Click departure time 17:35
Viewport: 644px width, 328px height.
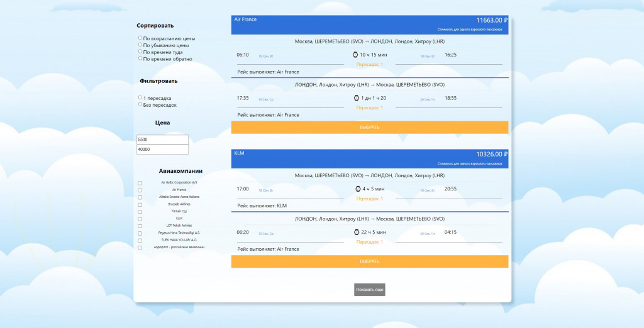(x=243, y=98)
